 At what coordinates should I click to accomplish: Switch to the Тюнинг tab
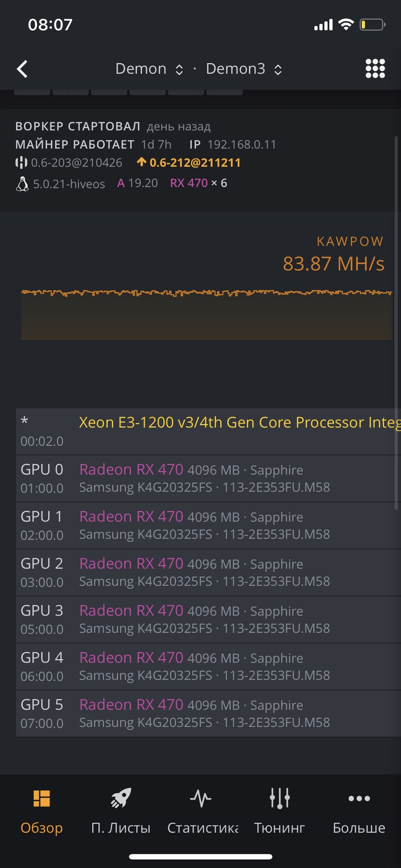279,827
